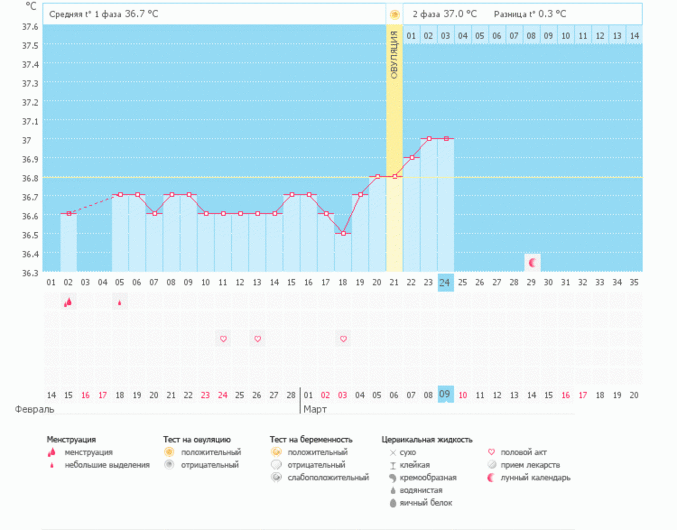The height and width of the screenshot is (530, 677).
Task: Select the highlighted date 09 in March
Action: 446,395
